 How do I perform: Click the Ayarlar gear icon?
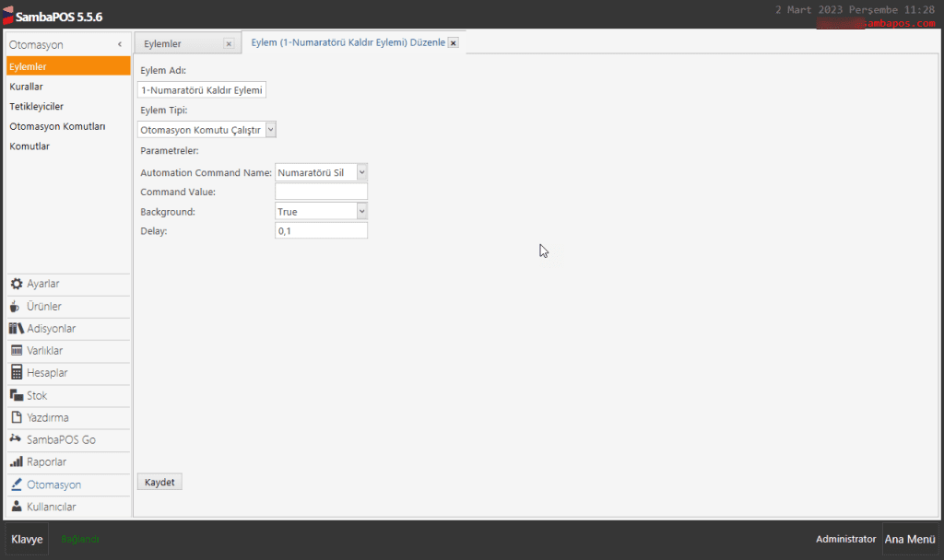coord(16,284)
